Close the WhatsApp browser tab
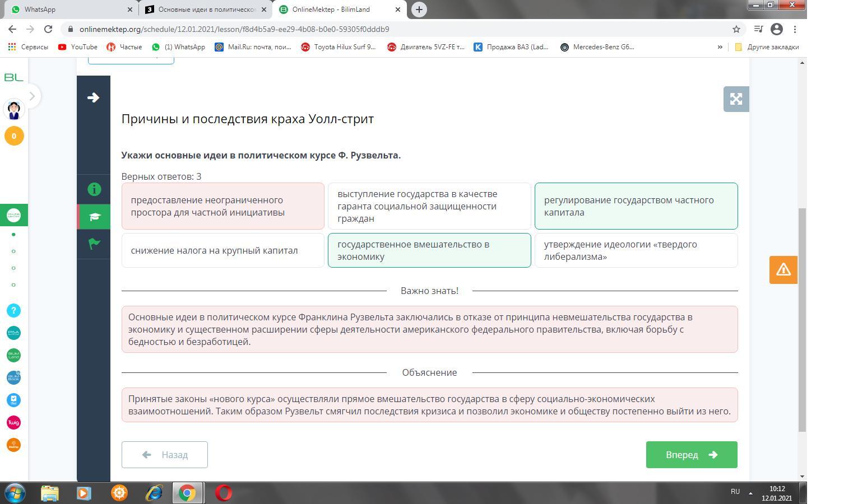The width and height of the screenshot is (867, 504). click(x=130, y=10)
